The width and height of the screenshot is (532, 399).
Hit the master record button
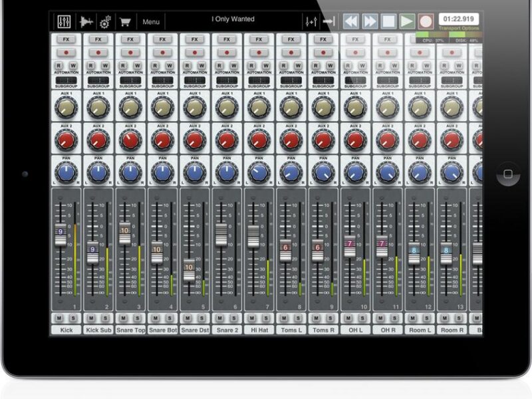[x=426, y=21]
